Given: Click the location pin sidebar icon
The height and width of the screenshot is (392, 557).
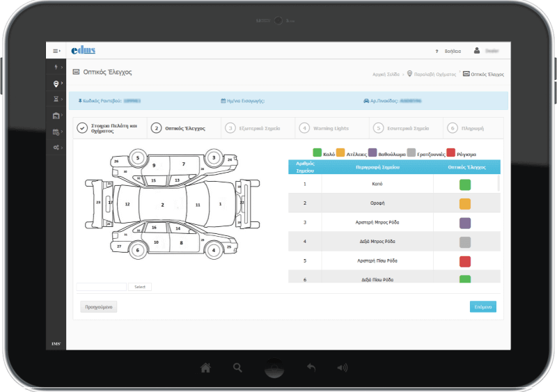Looking at the screenshot, I should coord(56,84).
